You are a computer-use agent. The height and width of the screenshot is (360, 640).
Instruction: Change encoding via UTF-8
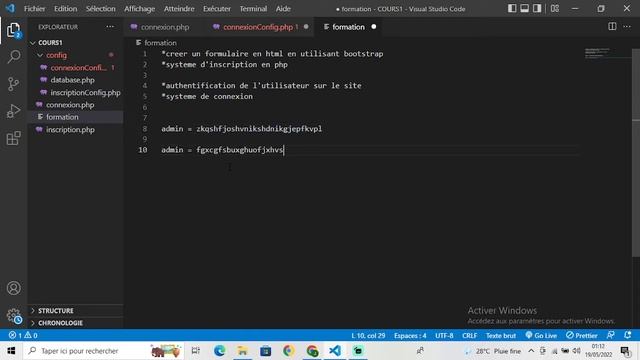click(444, 335)
